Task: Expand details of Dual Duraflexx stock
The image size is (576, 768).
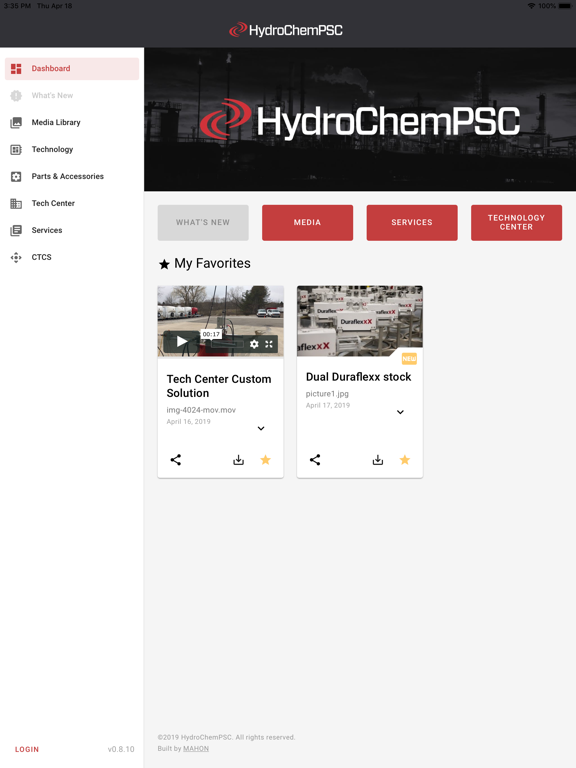Action: 400,412
